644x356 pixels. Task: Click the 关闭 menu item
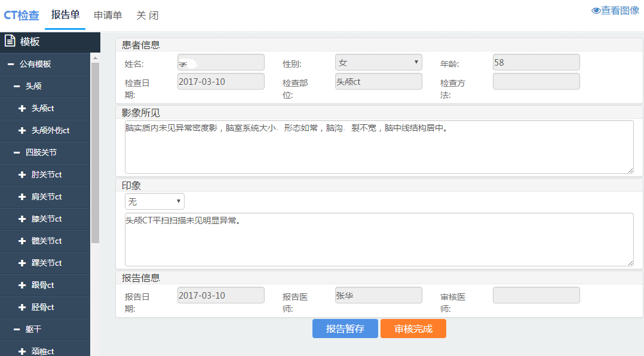point(147,16)
